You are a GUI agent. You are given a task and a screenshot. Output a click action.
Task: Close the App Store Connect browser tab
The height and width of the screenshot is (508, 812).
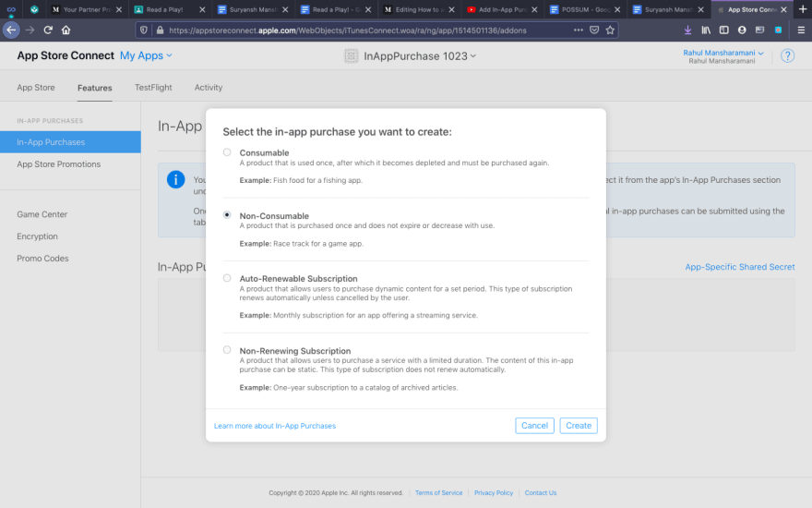point(784,9)
